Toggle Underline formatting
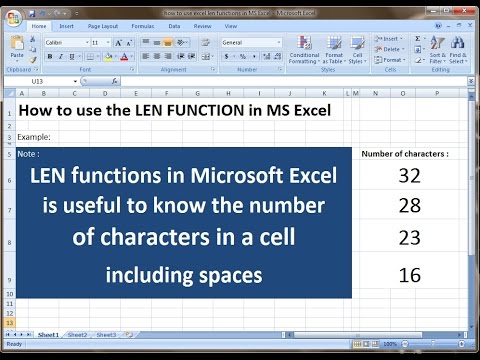Viewport: 480px width, 360px height. pyautogui.click(x=72, y=57)
